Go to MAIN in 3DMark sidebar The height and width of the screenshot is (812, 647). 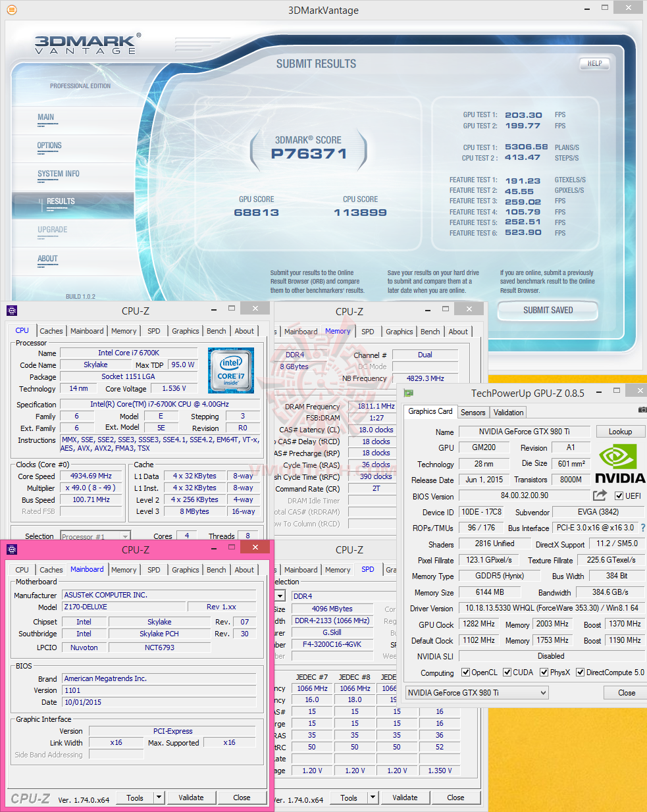coord(46,117)
